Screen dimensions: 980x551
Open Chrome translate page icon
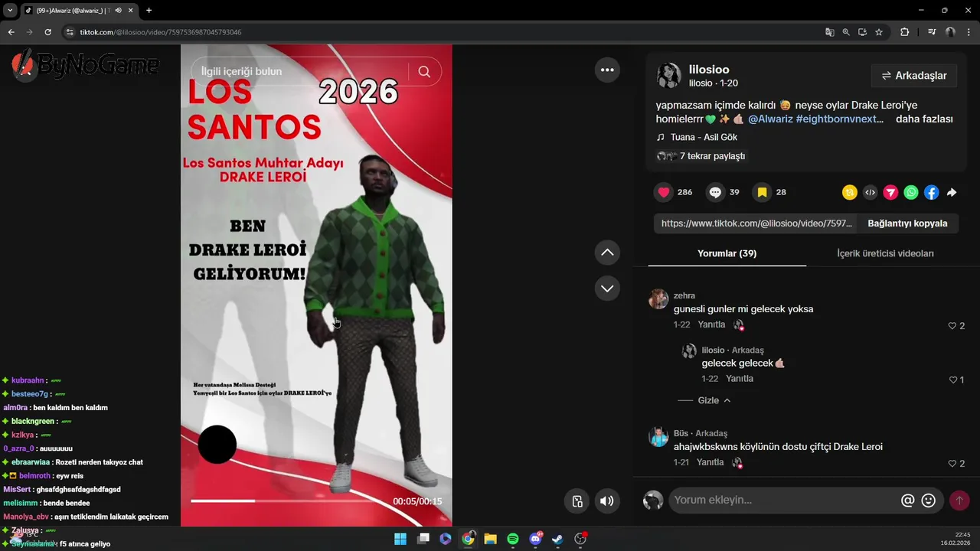pos(829,32)
